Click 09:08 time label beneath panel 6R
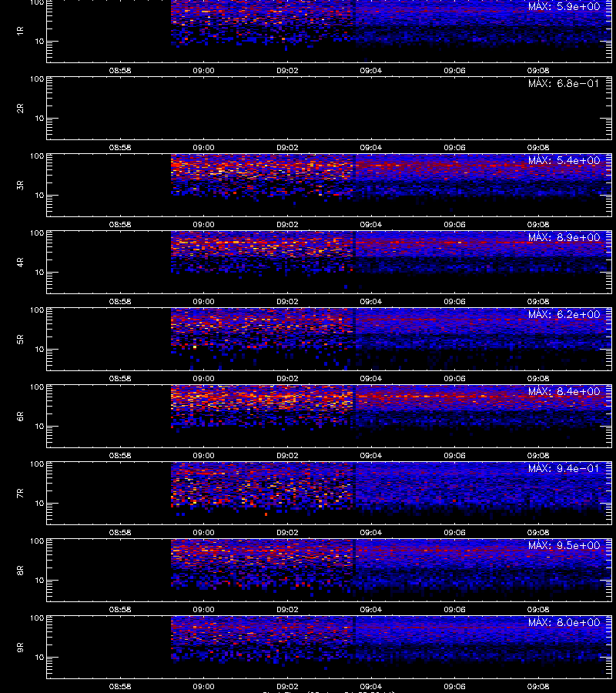Viewport: 616px width, 693px height. [x=538, y=455]
